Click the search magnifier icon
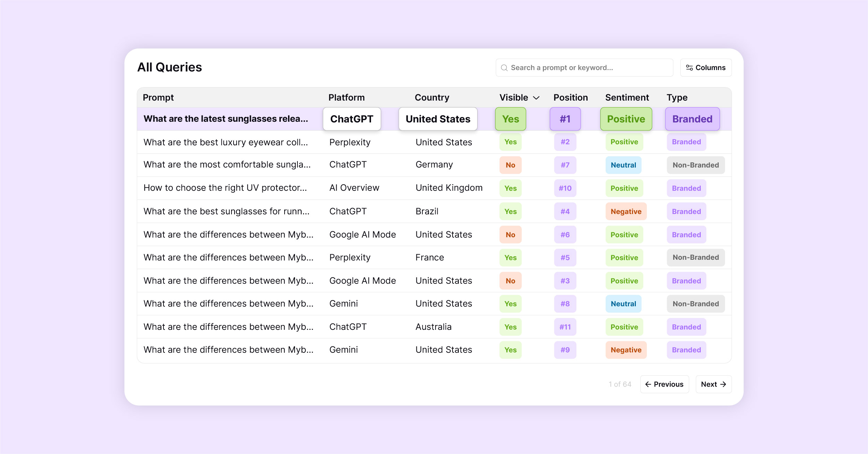 [x=504, y=68]
